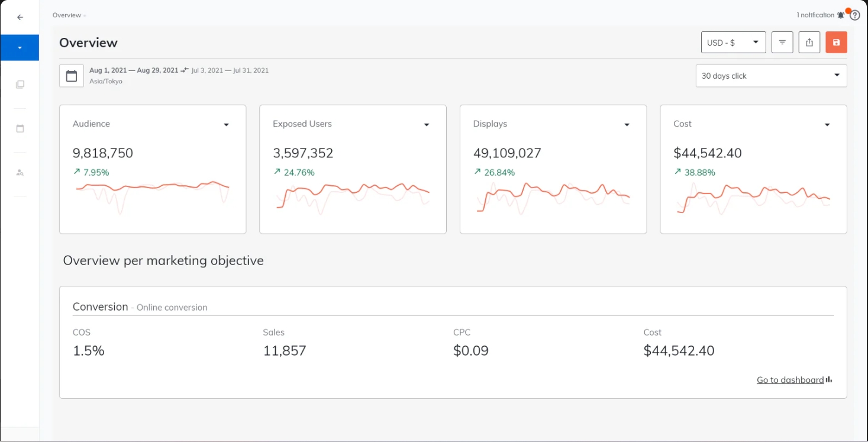This screenshot has width=868, height=442.
Task: Expand the blue sidebar dropdown selector
Action: (x=20, y=47)
